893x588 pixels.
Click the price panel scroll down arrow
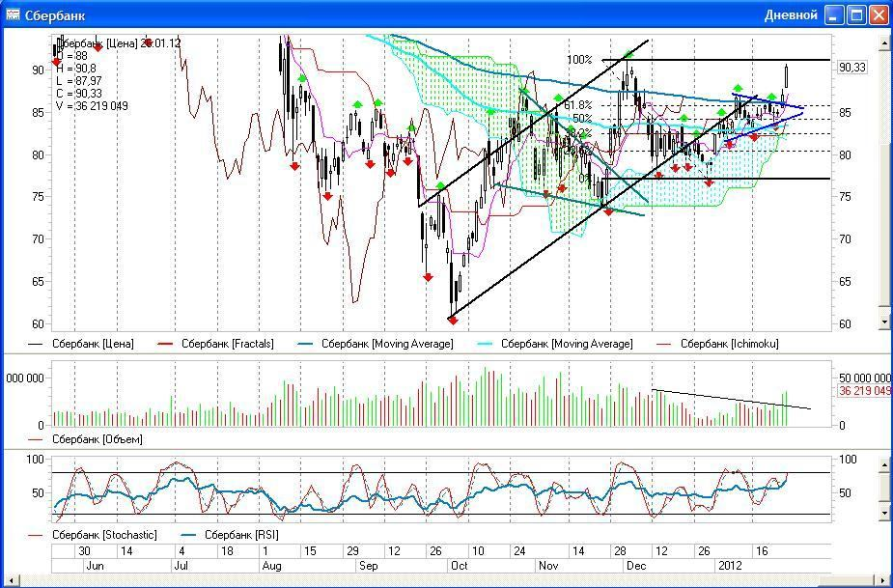point(884,322)
